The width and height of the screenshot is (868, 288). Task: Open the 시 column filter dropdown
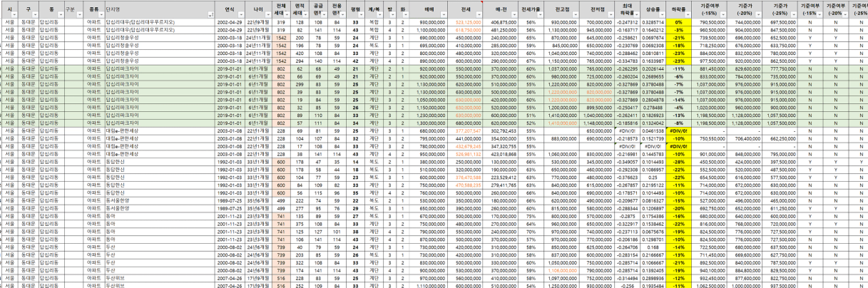[15, 14]
